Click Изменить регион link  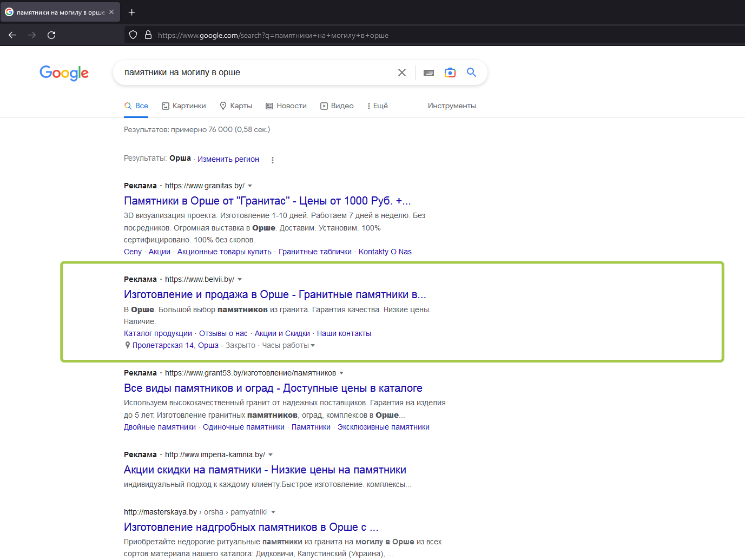tap(228, 159)
